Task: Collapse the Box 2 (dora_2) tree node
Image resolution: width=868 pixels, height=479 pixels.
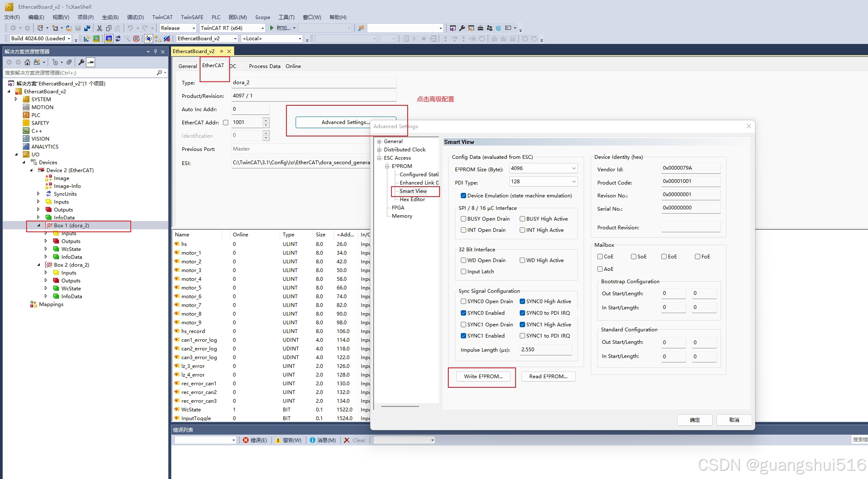Action: [39, 265]
